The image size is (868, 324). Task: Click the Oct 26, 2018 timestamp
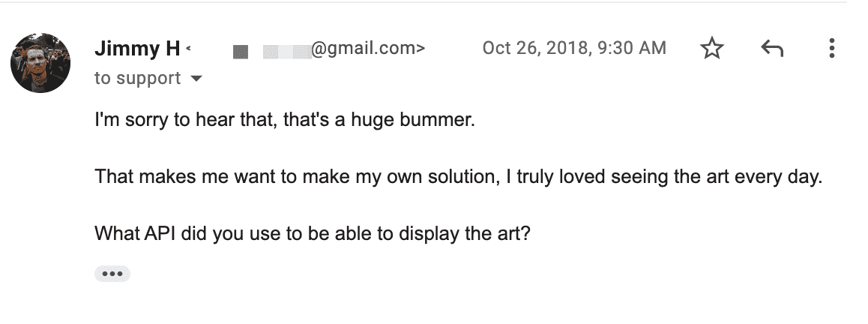574,48
